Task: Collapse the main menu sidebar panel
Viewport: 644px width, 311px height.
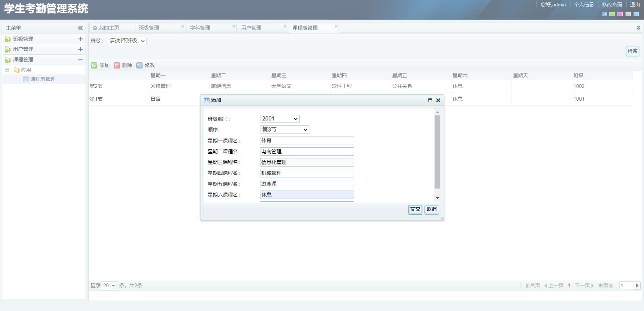Action: pos(80,28)
